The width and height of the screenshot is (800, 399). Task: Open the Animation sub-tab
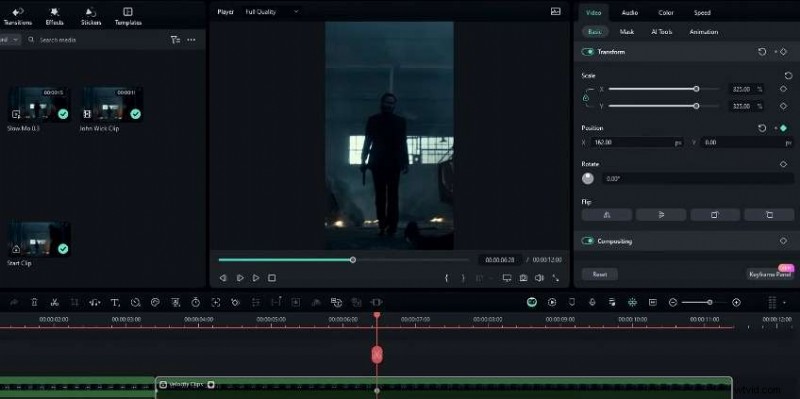pyautogui.click(x=704, y=32)
